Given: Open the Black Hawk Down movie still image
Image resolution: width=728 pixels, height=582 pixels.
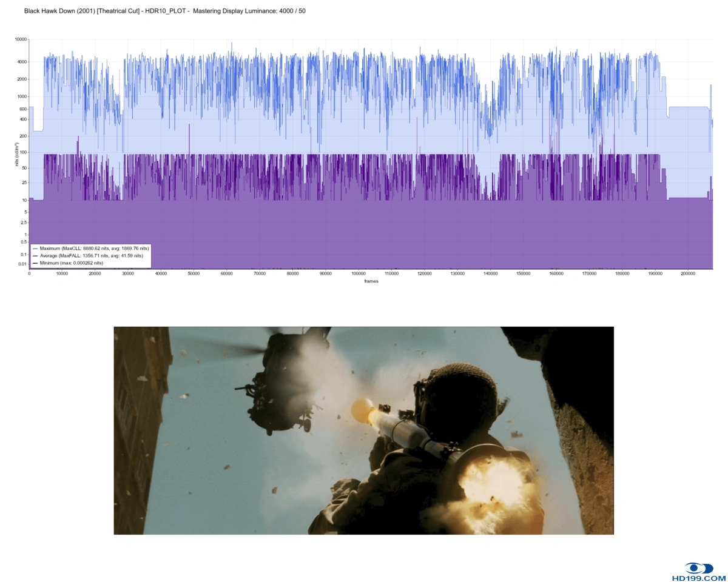Looking at the screenshot, I should click(363, 430).
